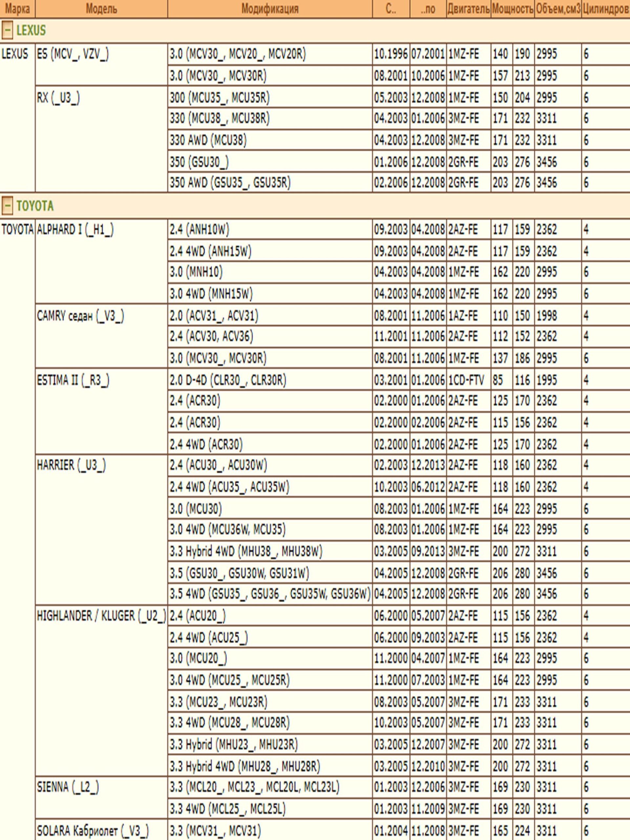Select HIGHLANDER / KLUGER (_U2_) model cell

[x=101, y=690]
